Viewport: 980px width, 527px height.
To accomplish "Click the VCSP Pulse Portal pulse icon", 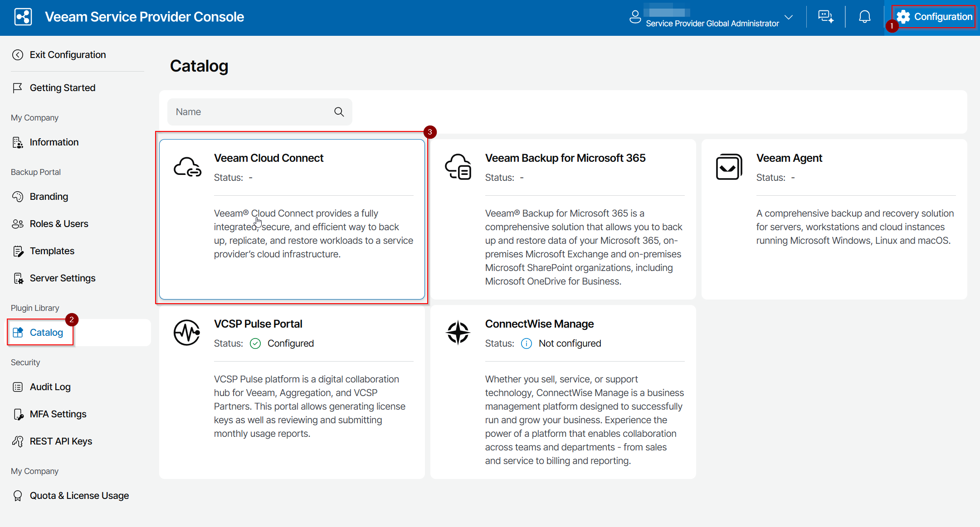I will 187,333.
